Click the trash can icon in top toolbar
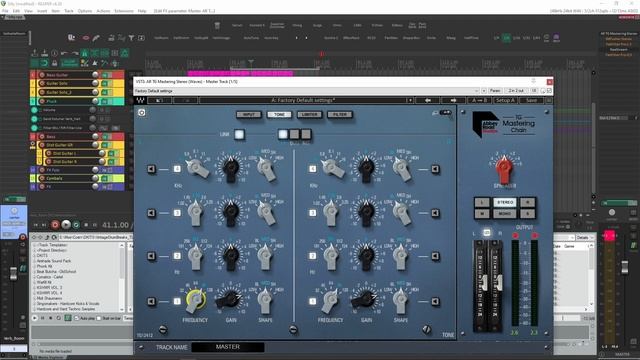Image resolution: width=640 pixels, height=360 pixels. coord(217,25)
